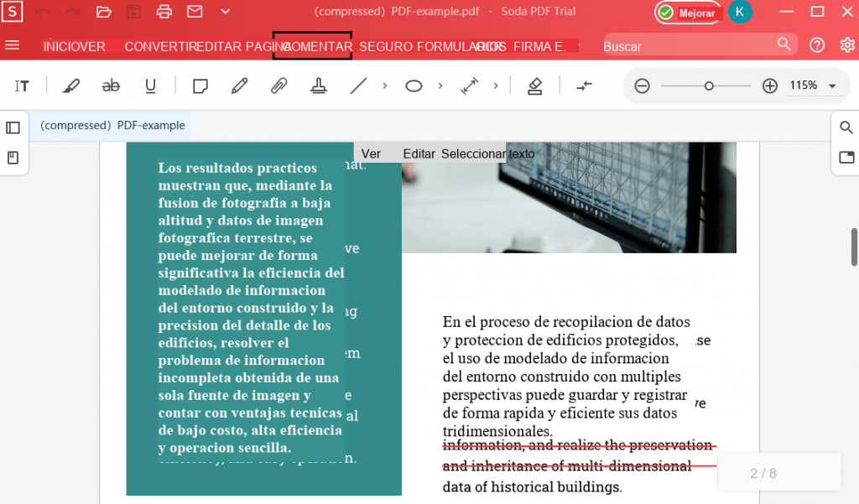Zoom out with the minus button
The width and height of the screenshot is (859, 504).
pyautogui.click(x=642, y=86)
